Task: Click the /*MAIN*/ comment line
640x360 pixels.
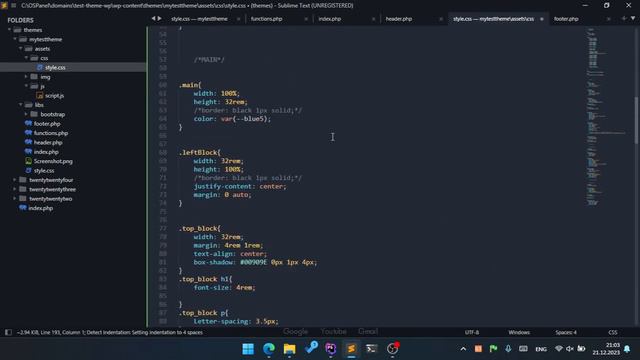Action: click(209, 60)
